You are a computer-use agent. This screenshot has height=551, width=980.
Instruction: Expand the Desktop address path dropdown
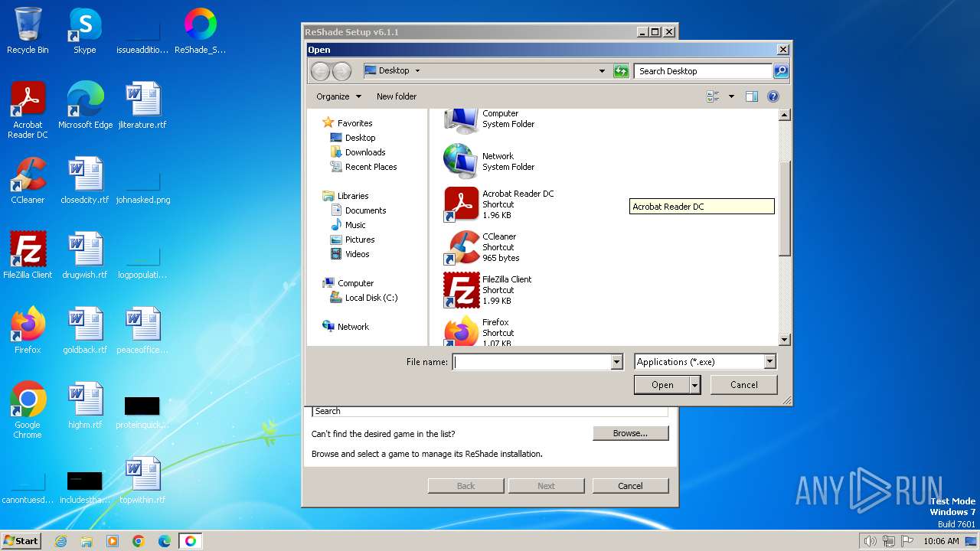click(x=417, y=71)
